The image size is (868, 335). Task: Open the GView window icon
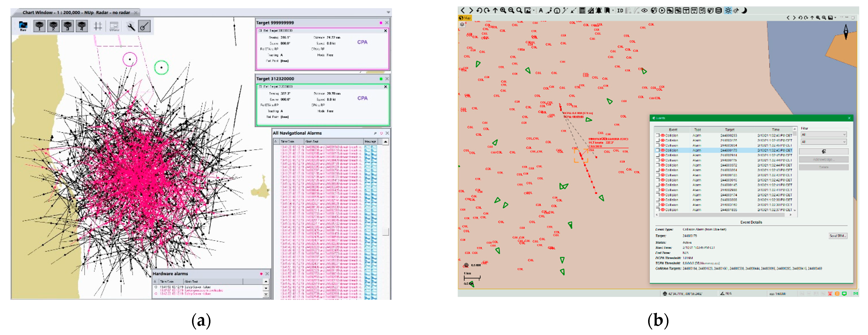coord(114,26)
